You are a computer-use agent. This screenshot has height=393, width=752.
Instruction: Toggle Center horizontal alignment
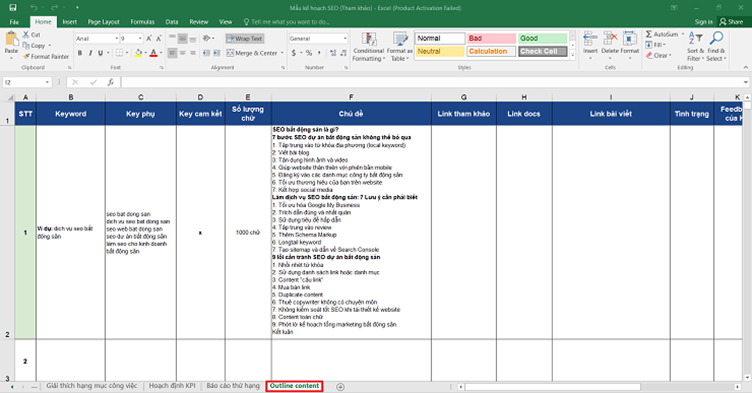[x=183, y=53]
